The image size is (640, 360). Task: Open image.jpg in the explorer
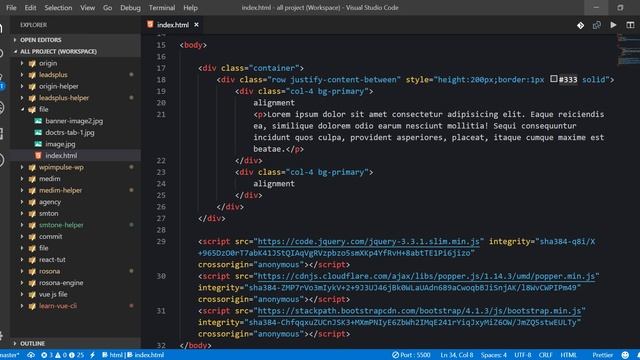60,144
